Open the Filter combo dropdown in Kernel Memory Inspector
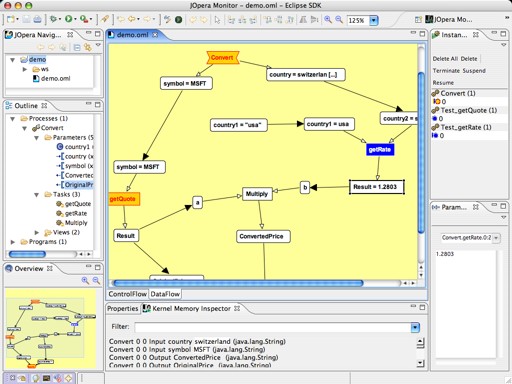Viewport: 512px width, 384px height. (415, 327)
